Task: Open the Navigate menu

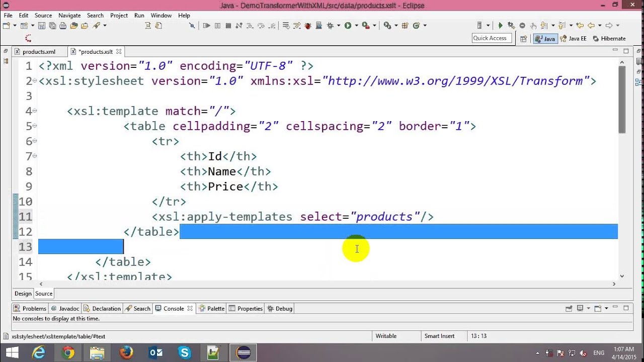Action: pos(69,16)
